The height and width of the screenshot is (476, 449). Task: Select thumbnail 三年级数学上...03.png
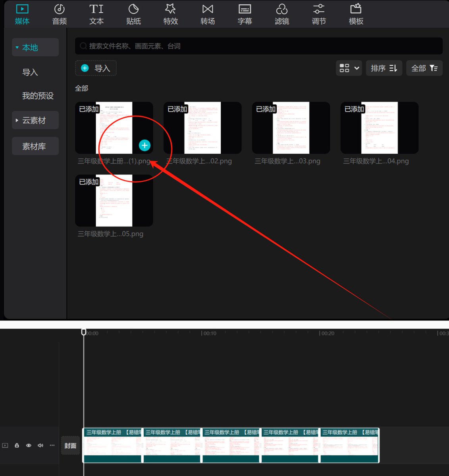pos(291,128)
